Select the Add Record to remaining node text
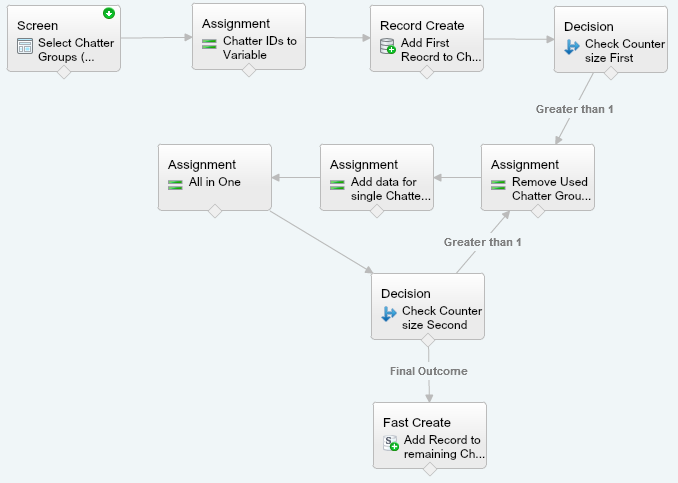 click(444, 447)
